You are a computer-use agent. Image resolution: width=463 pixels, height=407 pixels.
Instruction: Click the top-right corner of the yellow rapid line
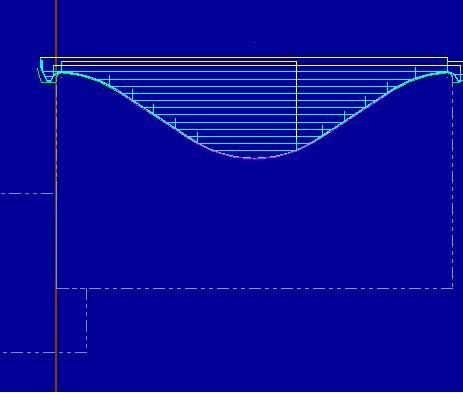point(447,58)
